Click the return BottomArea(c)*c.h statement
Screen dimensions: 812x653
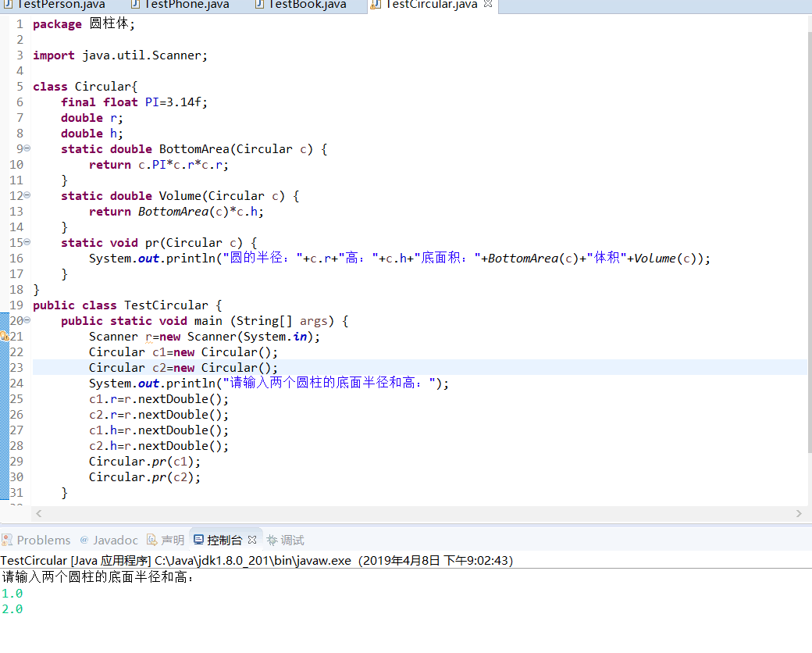[176, 212]
